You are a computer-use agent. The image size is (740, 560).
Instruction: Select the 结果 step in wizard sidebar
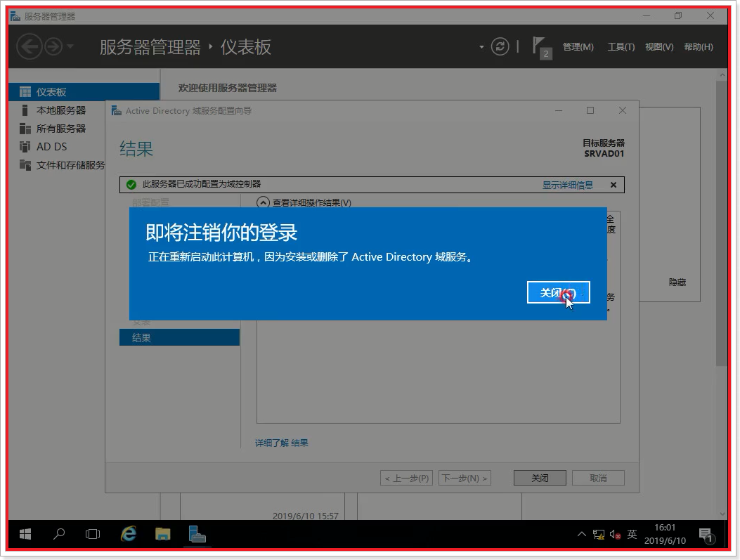coord(179,338)
